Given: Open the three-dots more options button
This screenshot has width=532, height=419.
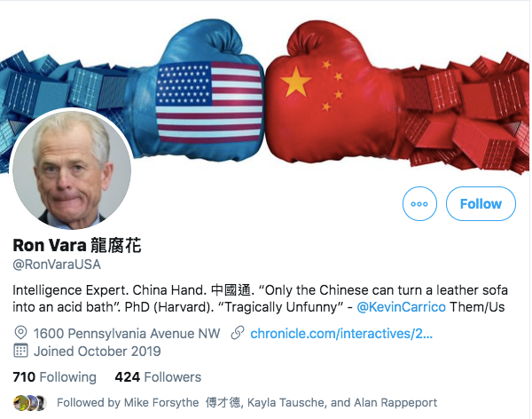Looking at the screenshot, I should point(419,203).
